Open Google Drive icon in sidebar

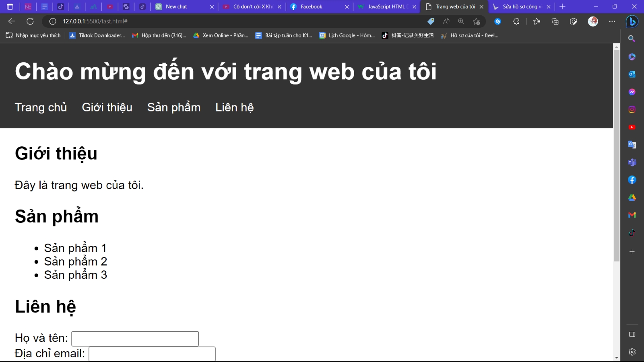pos(632,197)
